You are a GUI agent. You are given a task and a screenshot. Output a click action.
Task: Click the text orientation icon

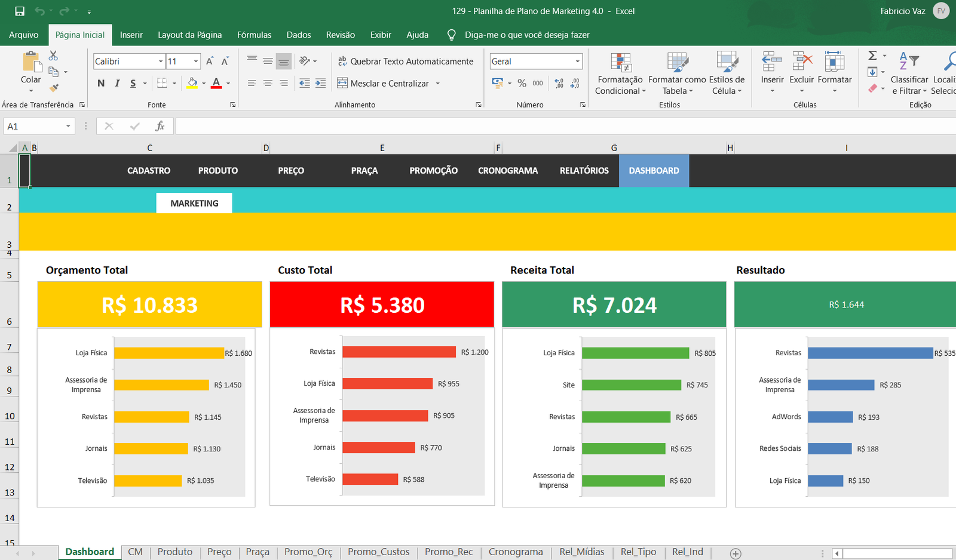pyautogui.click(x=305, y=61)
